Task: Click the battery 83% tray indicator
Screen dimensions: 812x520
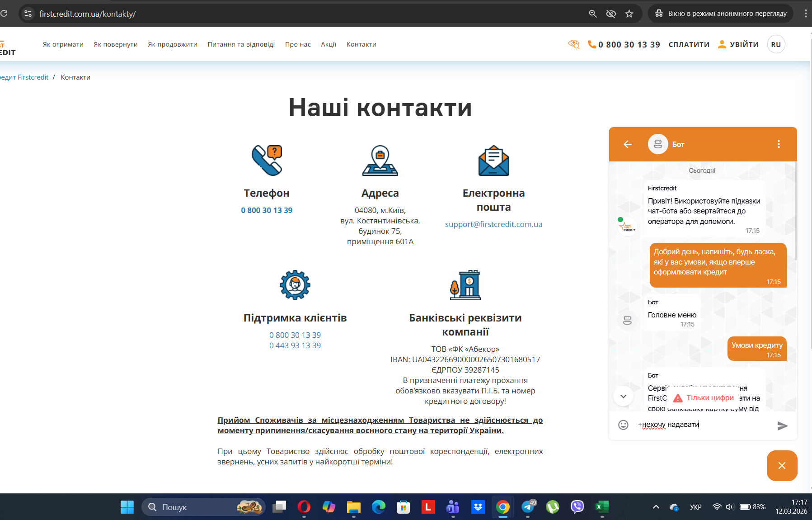Action: (753, 507)
